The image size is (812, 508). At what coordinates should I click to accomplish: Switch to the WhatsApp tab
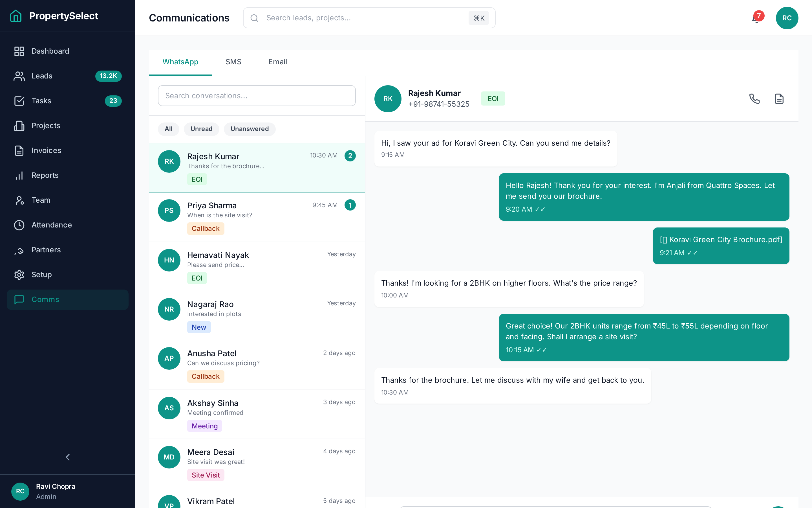[x=180, y=62]
